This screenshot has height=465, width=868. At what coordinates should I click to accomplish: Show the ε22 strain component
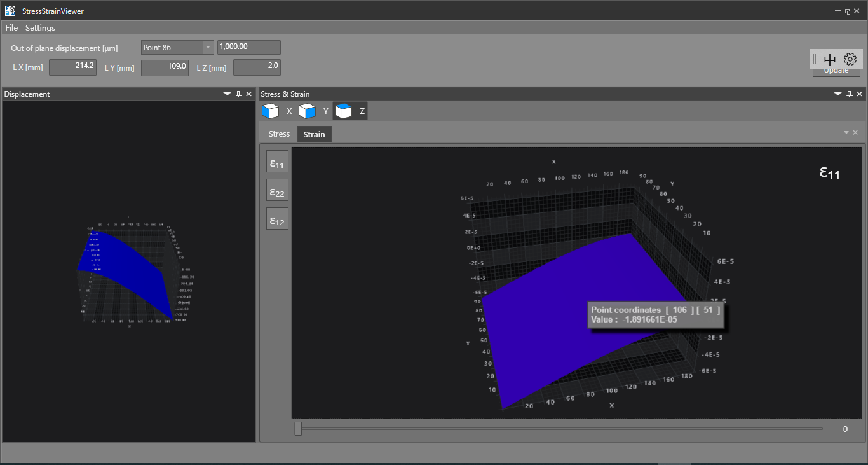click(277, 190)
